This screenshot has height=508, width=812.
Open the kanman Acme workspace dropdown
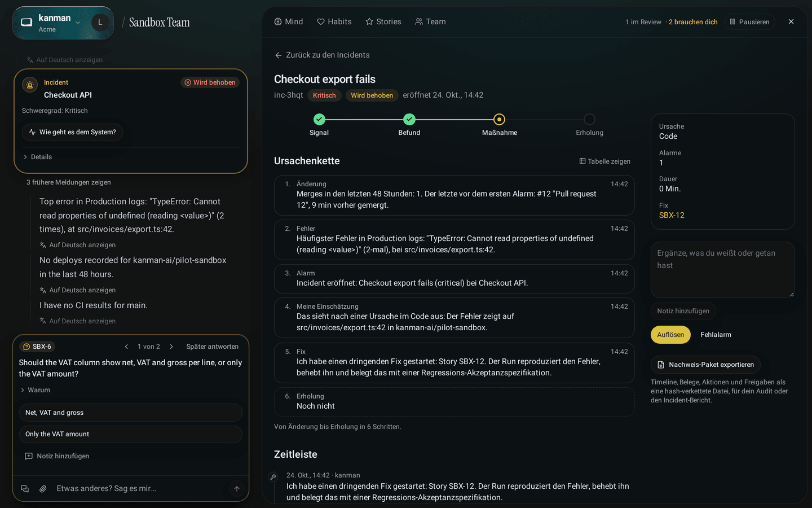(52, 23)
